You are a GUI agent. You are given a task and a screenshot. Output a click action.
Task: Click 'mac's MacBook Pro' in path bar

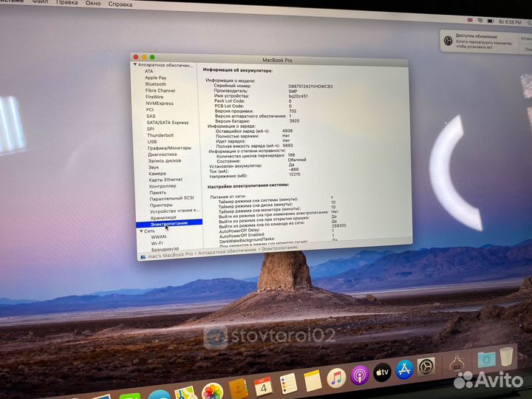coord(171,254)
